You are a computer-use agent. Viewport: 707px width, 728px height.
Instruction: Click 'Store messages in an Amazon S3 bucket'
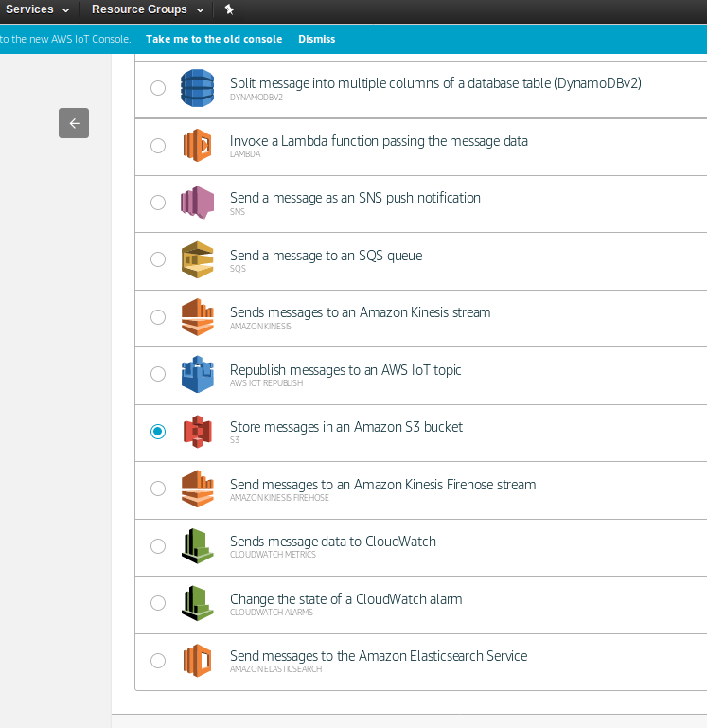(346, 427)
